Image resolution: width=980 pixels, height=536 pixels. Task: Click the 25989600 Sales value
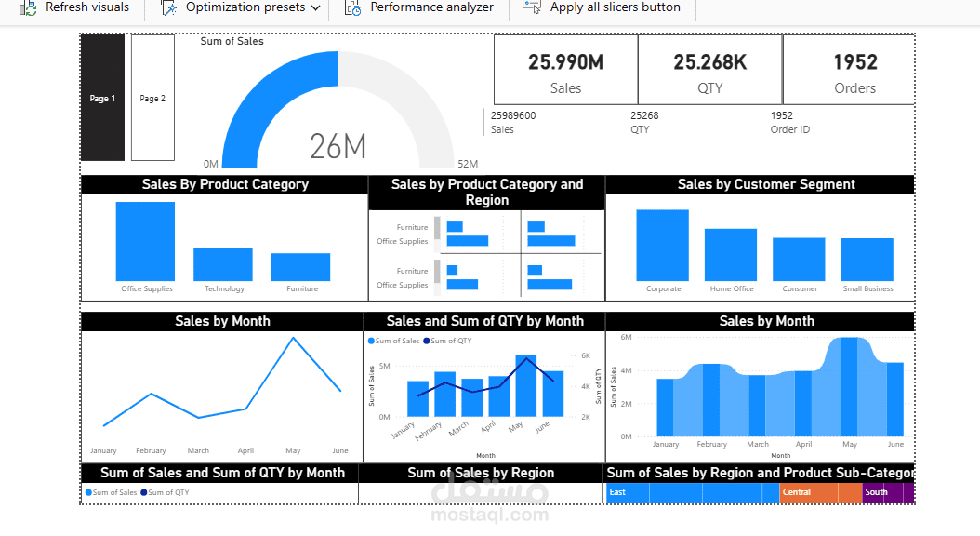coord(513,115)
